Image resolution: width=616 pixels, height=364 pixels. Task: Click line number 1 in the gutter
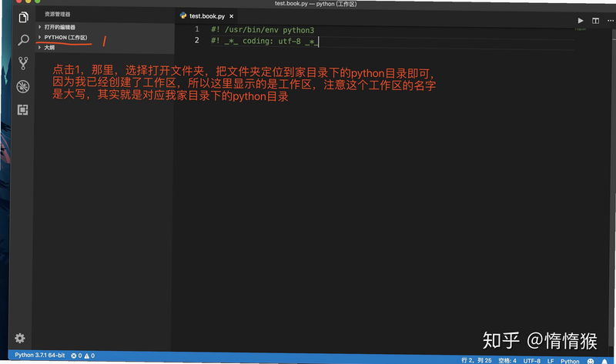(x=197, y=29)
